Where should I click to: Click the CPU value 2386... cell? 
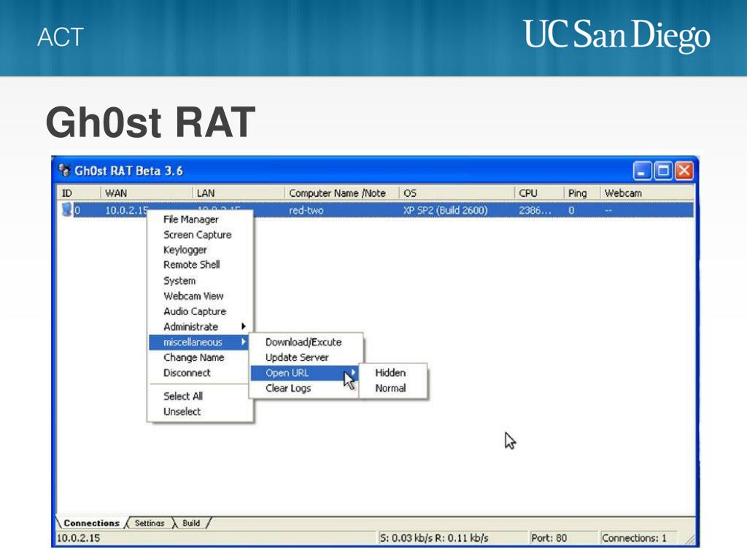click(535, 210)
